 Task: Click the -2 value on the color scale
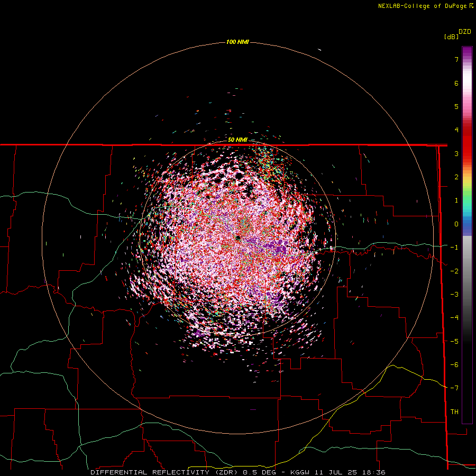tap(454, 271)
